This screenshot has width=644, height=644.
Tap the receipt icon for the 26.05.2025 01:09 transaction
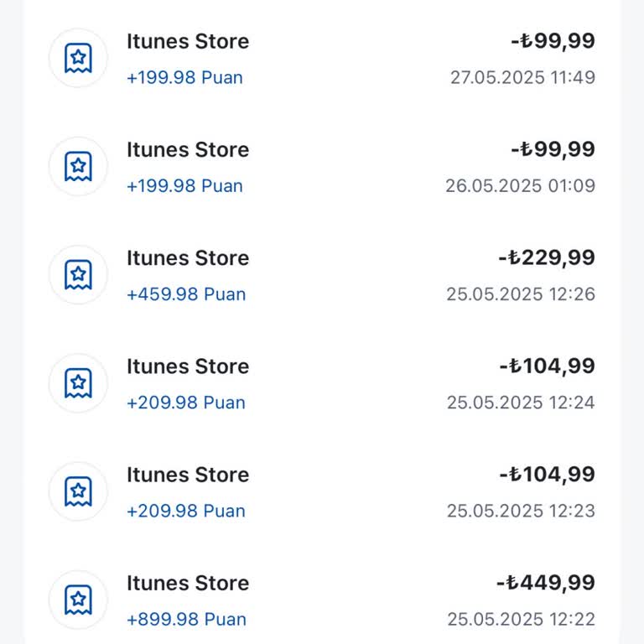point(78,166)
